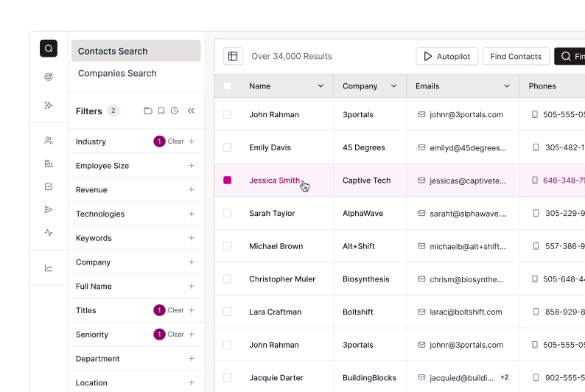Image resolution: width=585 pixels, height=392 pixels.
Task: Expand the Location filter plus
Action: [x=192, y=382]
